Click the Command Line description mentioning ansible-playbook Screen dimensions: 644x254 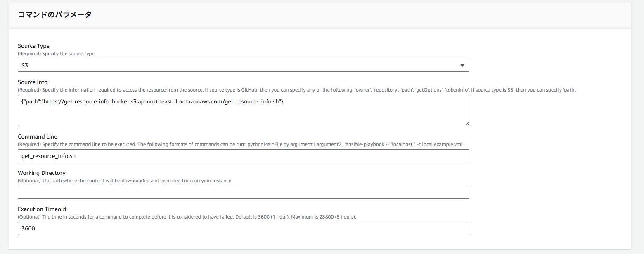241,144
